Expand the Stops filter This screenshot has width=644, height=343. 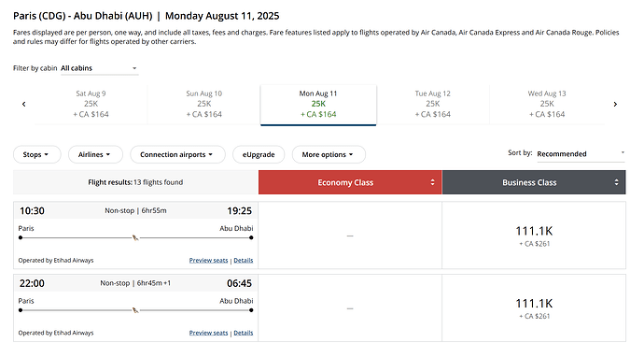pos(37,154)
